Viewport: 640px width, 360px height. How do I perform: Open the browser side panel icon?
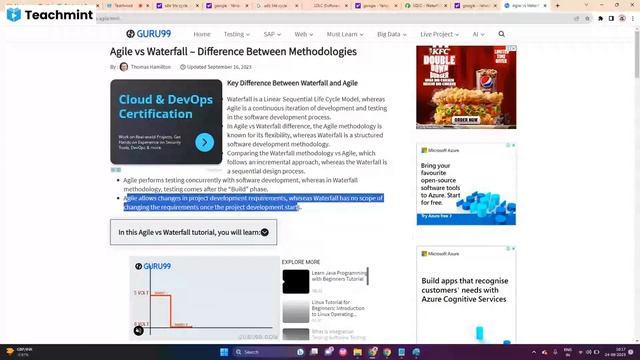[611, 18]
